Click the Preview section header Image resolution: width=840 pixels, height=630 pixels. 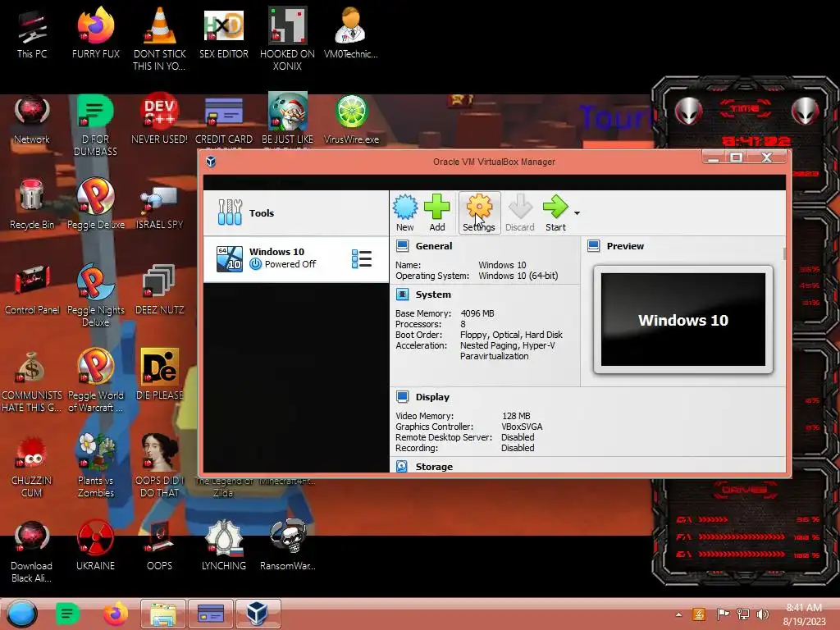tap(625, 246)
